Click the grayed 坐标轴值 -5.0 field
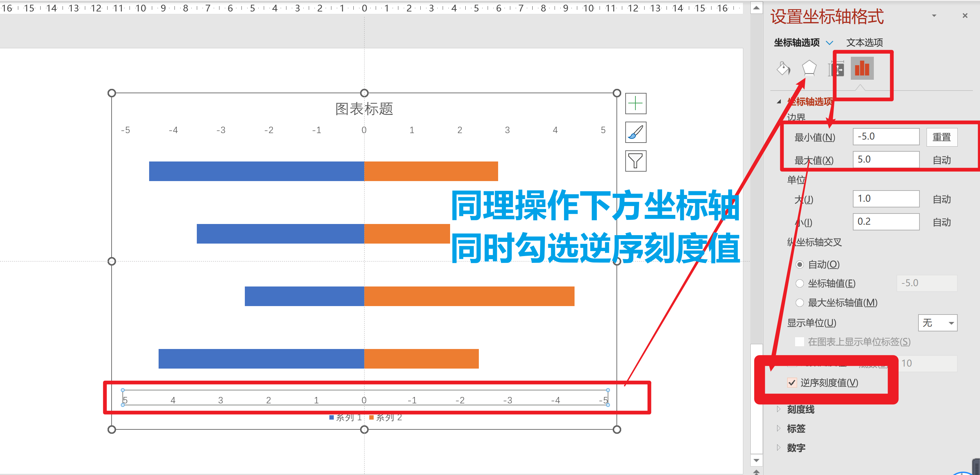Viewport: 980px width, 475px height. [x=927, y=283]
